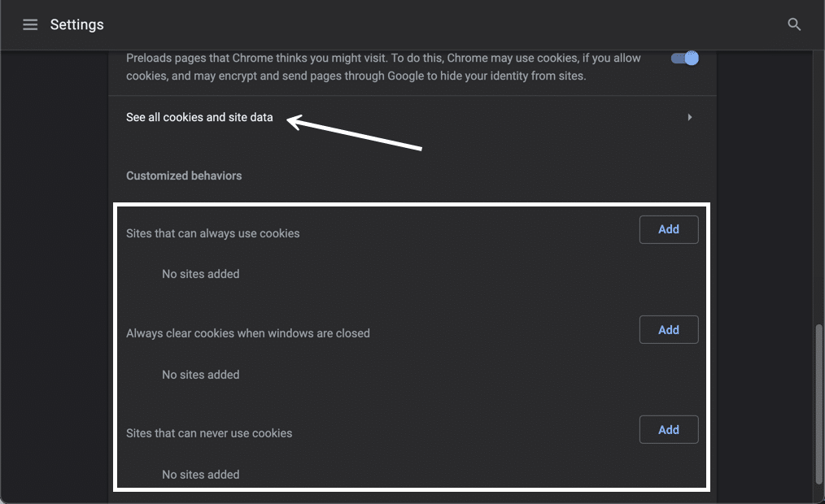Viewport: 825px width, 504px height.
Task: Open the Settings hamburger menu
Action: [30, 24]
